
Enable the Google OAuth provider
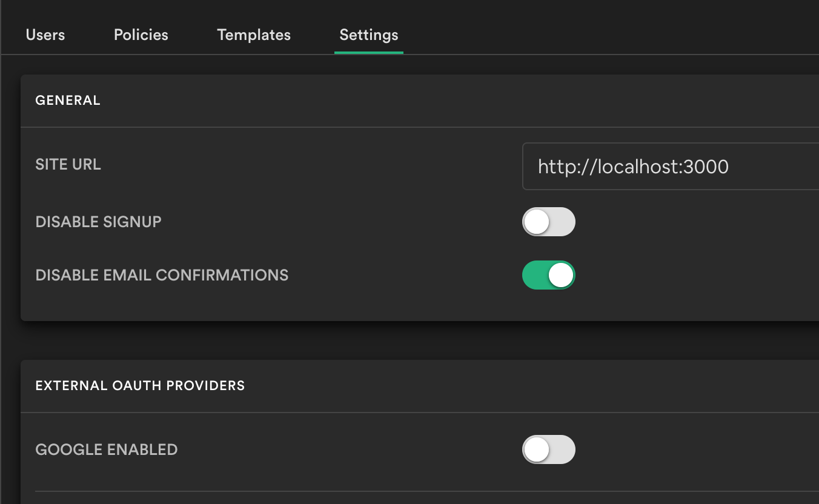pyautogui.click(x=548, y=449)
